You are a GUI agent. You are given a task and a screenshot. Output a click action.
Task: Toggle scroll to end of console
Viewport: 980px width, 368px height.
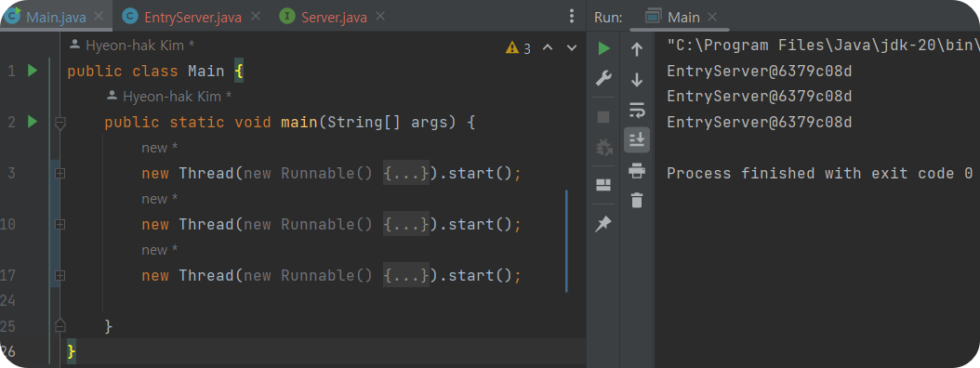coord(637,140)
